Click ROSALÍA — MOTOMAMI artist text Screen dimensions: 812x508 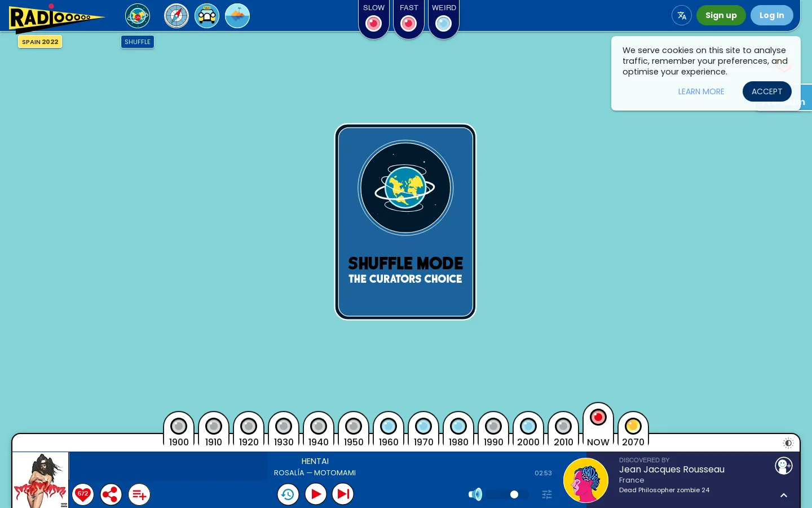pos(315,473)
